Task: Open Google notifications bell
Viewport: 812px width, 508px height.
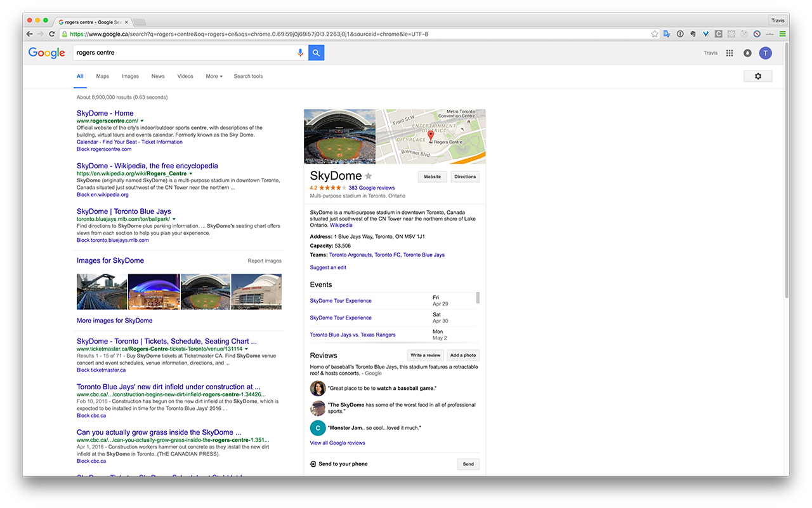Action: click(747, 53)
